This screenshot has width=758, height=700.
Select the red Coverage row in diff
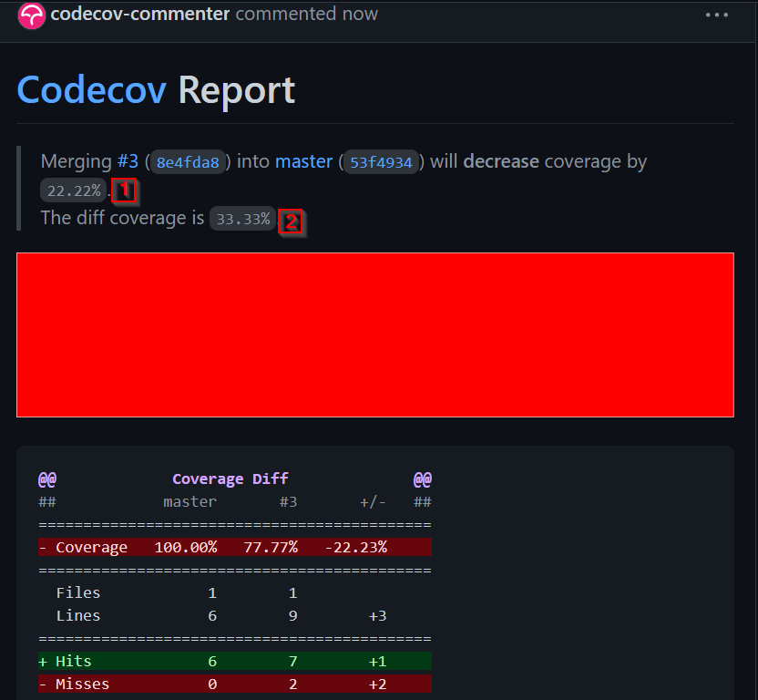click(x=234, y=547)
